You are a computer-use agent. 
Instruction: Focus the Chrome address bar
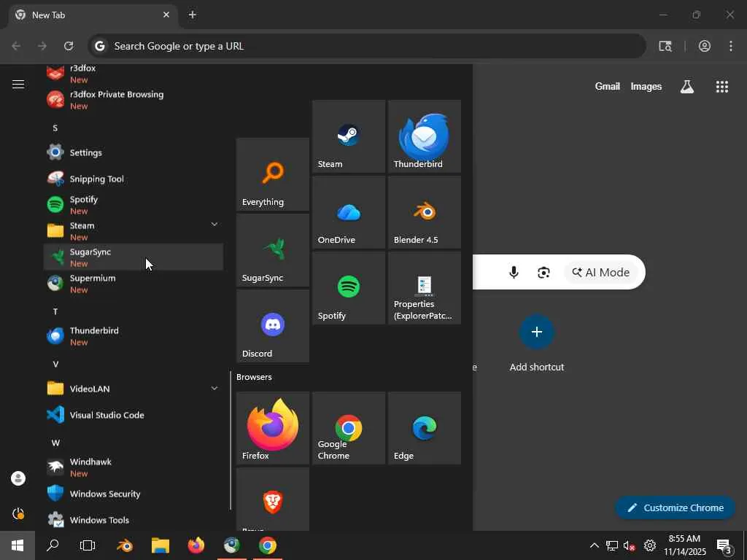tap(367, 46)
